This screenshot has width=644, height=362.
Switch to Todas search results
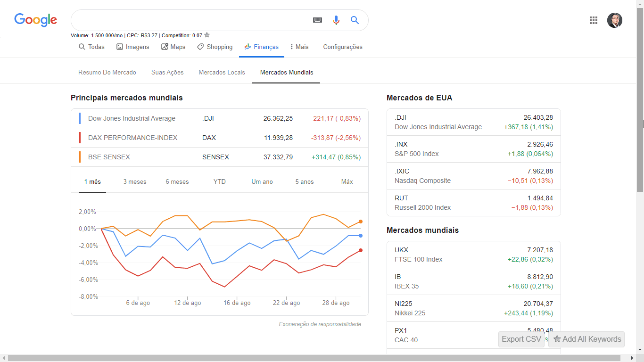91,47
